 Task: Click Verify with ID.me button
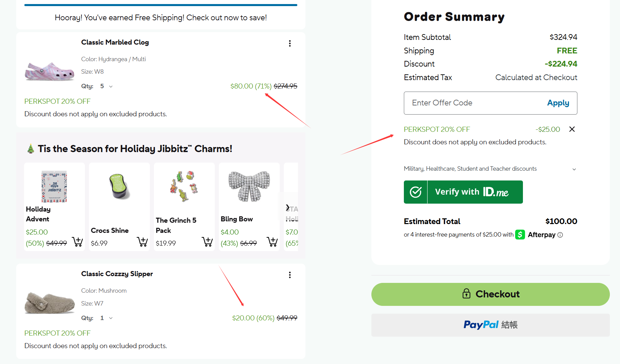point(463,192)
